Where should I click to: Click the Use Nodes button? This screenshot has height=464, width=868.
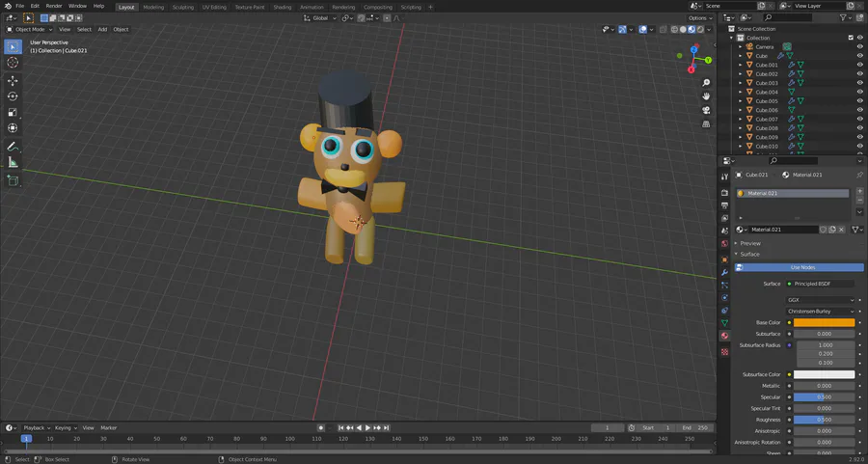point(799,267)
